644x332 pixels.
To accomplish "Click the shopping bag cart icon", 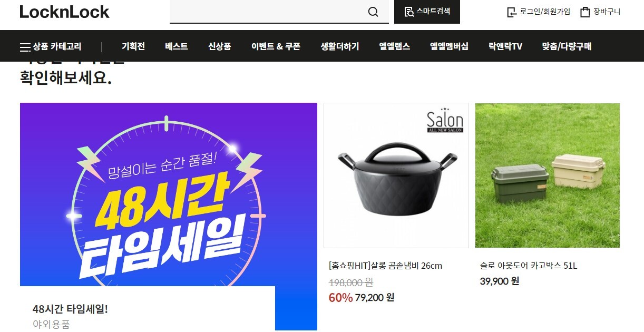I will (x=585, y=12).
